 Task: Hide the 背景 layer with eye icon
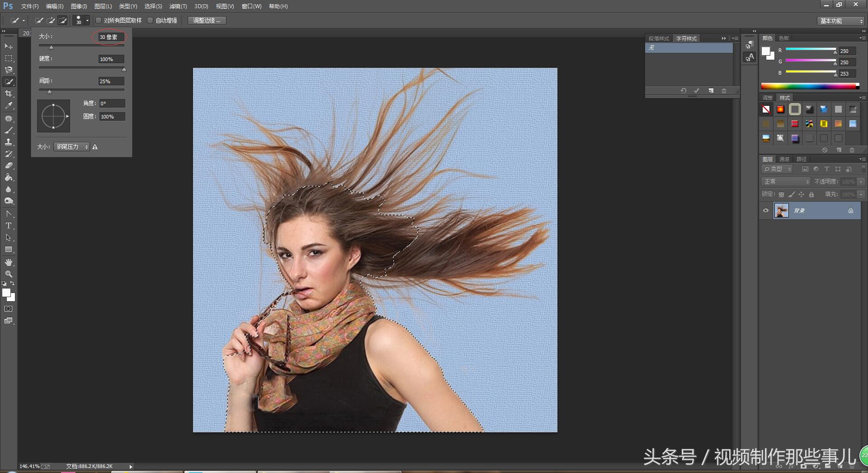pos(766,210)
